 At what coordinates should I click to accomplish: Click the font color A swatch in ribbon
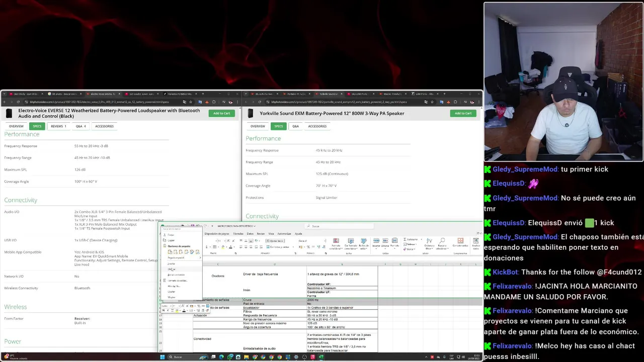230,247
